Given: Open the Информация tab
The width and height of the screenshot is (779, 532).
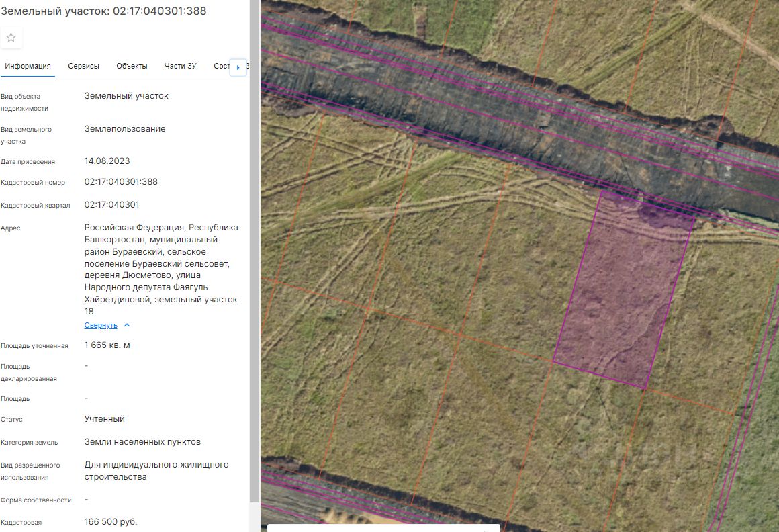Looking at the screenshot, I should [x=28, y=66].
